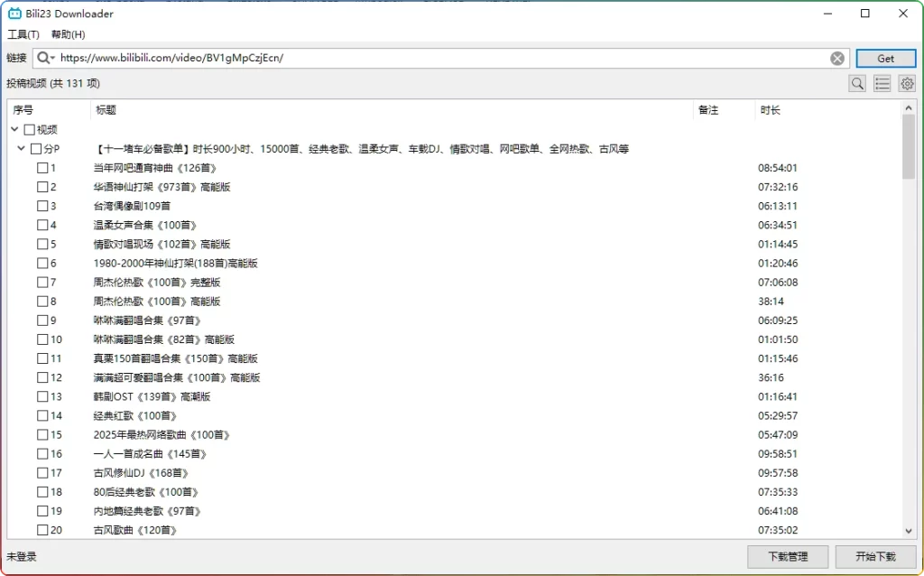Check the box for episode 1
Viewport: 924px width, 576px height.
[42, 168]
